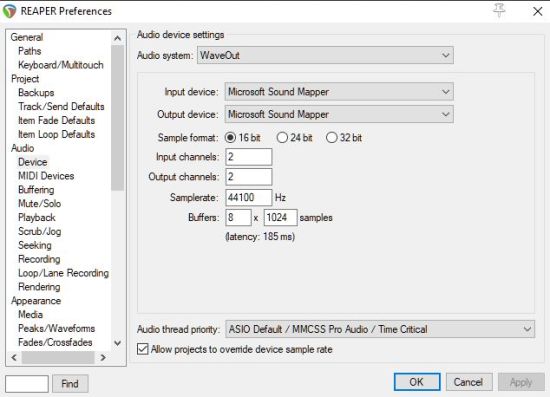Screen dimensions: 550x397
Task: Click the tree scroll left arrow
Action: tap(14, 357)
